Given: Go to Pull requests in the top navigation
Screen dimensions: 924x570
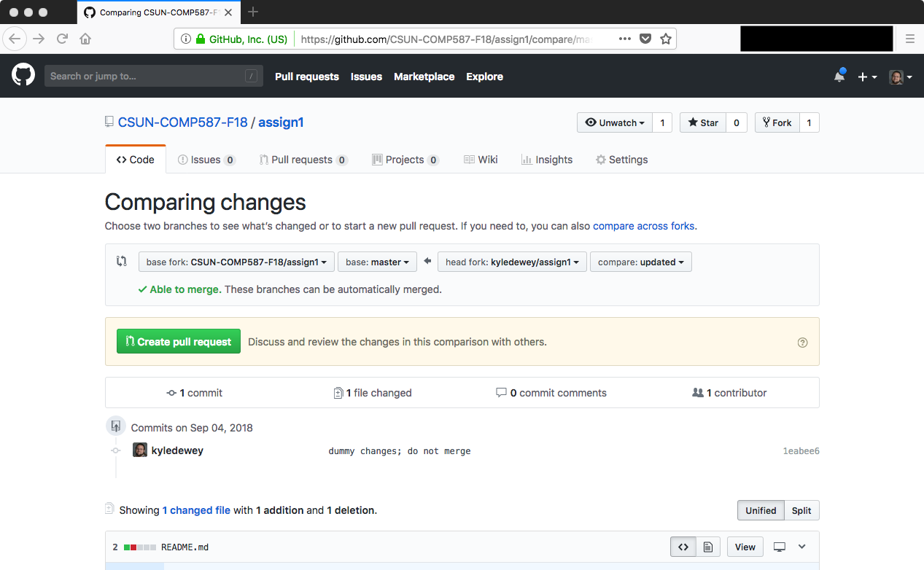Looking at the screenshot, I should click(307, 77).
